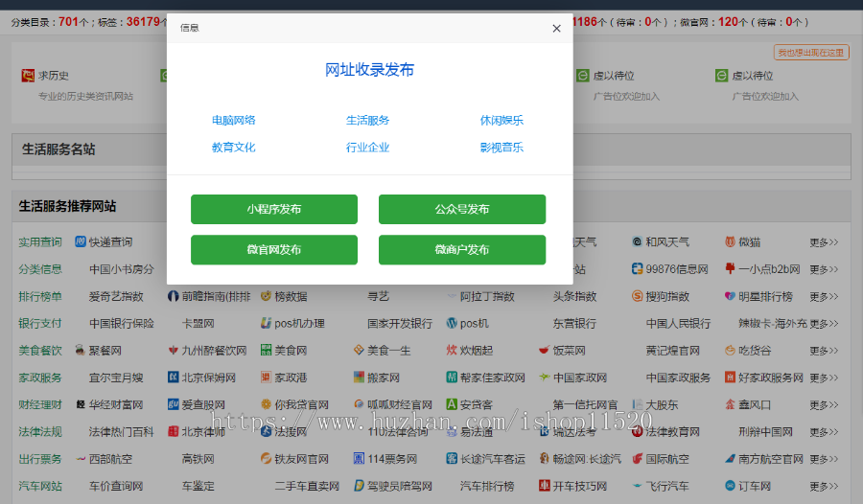863x504 pixels.
Task: Click the 公众号发布 button
Action: (x=462, y=209)
